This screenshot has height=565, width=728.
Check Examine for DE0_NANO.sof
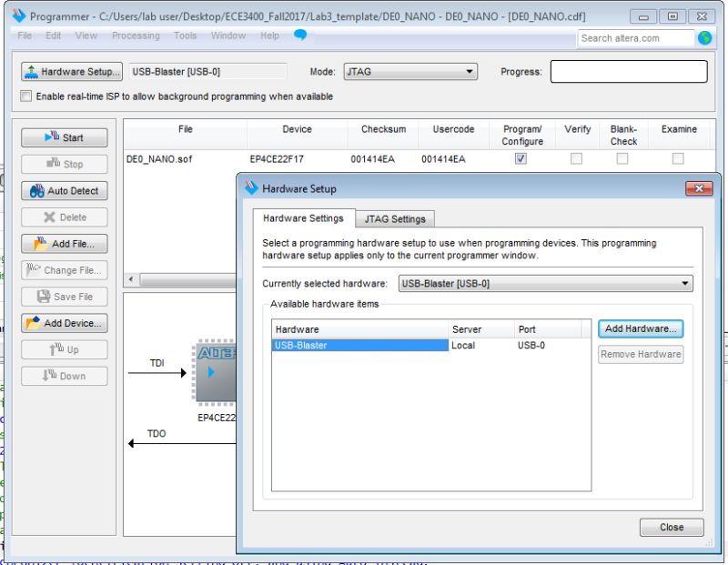point(678,159)
